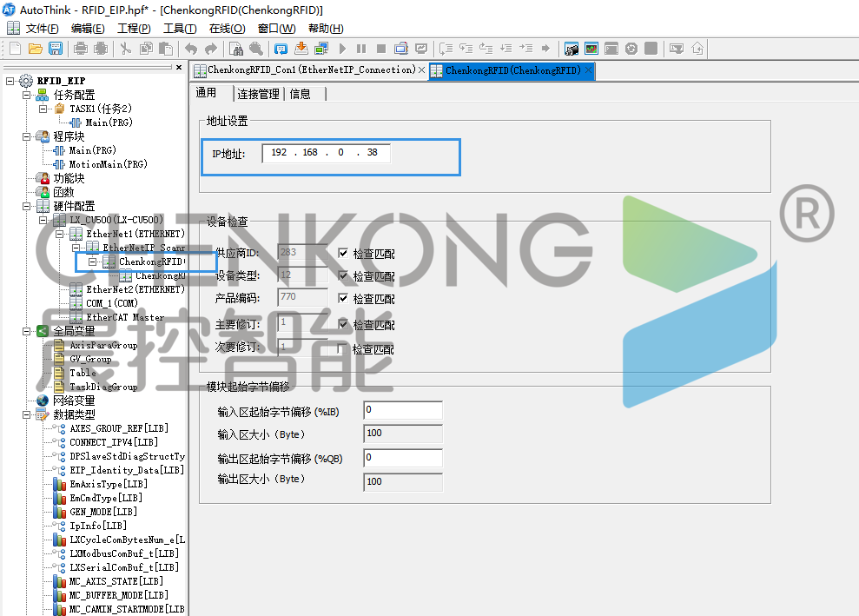
Task: Select 功能块 in project tree
Action: 69,178
